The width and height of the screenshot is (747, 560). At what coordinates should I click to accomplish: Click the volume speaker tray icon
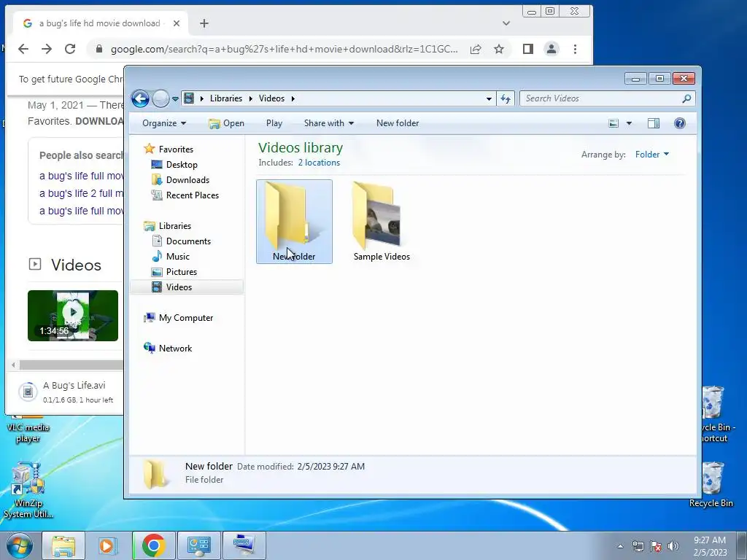(x=673, y=546)
